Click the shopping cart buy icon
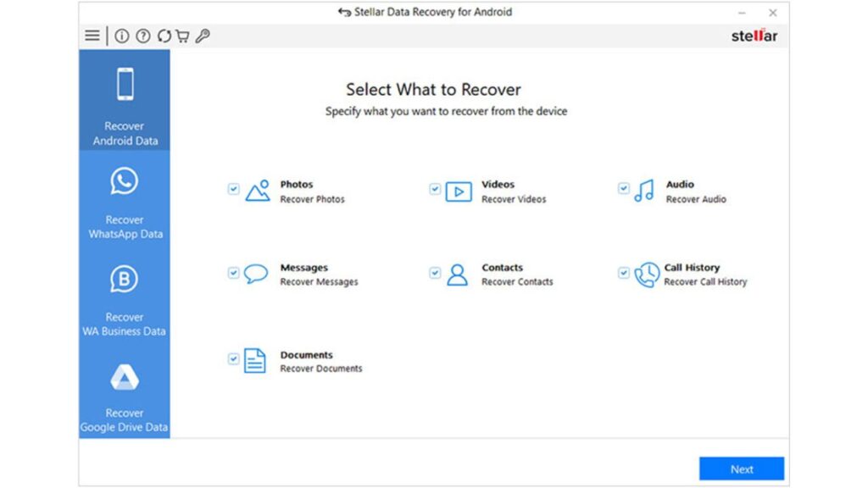The image size is (868, 488). click(183, 36)
